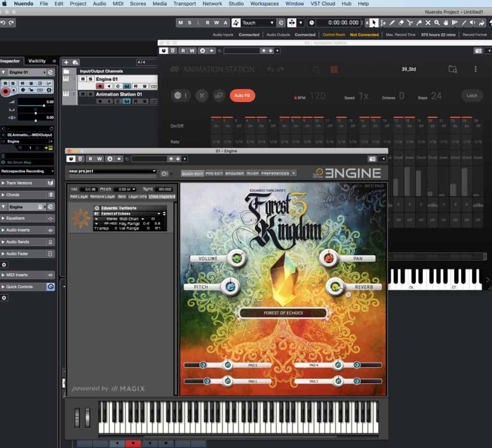
Task: Open the new project dropdown in Engine
Action: tap(112, 171)
